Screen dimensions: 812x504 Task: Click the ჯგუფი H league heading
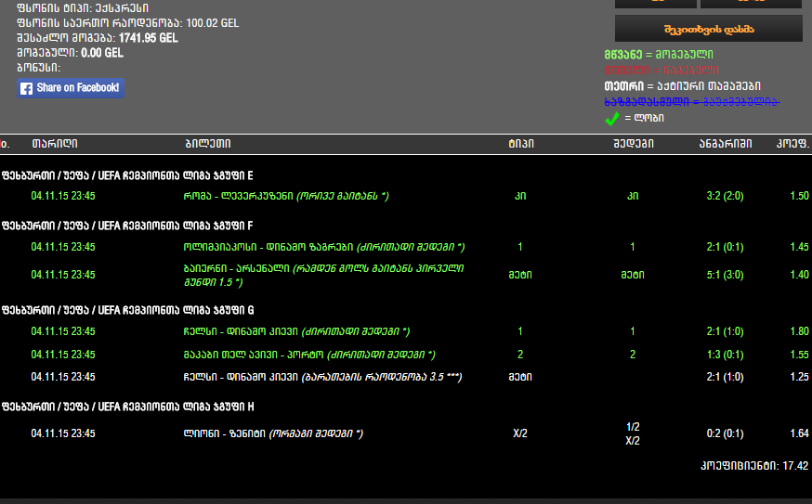[127, 407]
